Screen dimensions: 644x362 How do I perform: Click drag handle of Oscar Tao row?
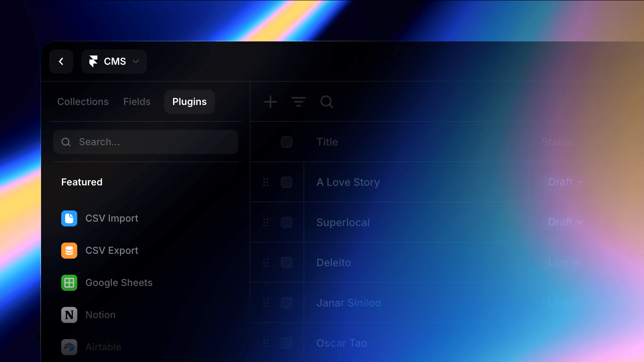point(266,343)
